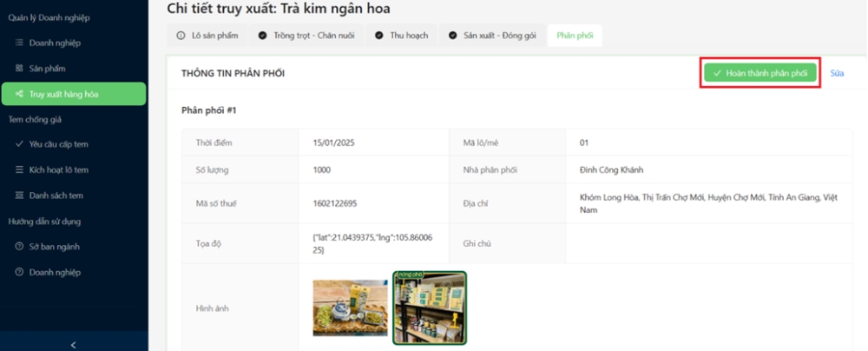868x351 pixels.
Task: Open Yêu cầu cấp tem menu item
Action: point(74,144)
